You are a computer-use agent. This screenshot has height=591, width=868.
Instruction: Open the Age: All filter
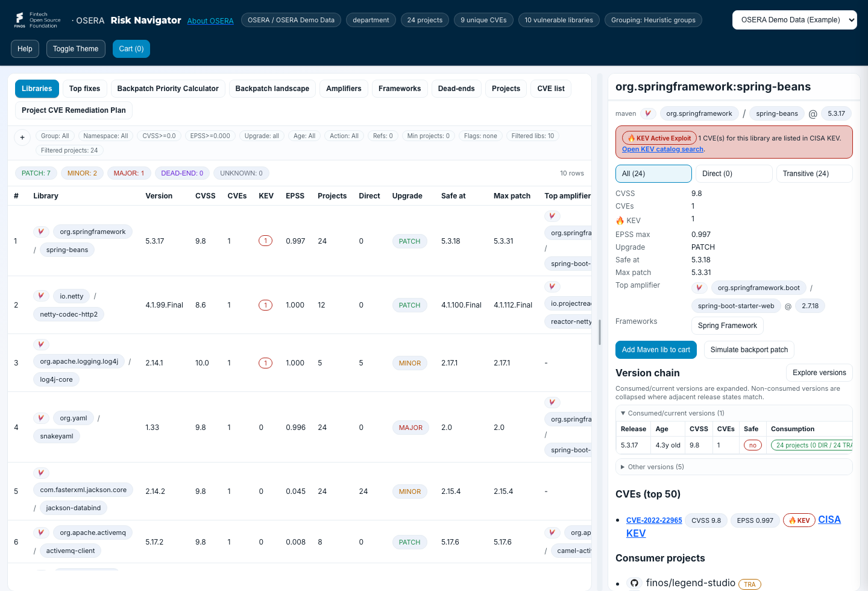(304, 136)
